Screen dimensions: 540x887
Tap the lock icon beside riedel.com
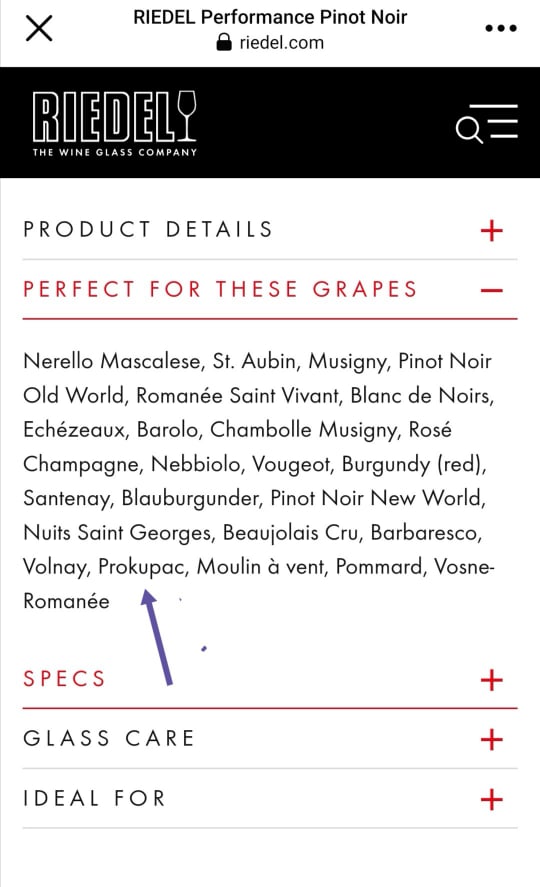pyautogui.click(x=224, y=42)
